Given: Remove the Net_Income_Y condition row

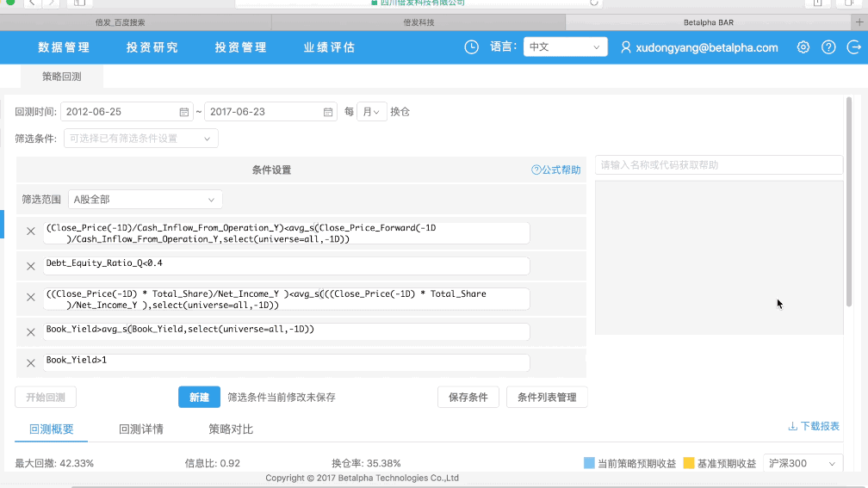Looking at the screenshot, I should (x=31, y=297).
